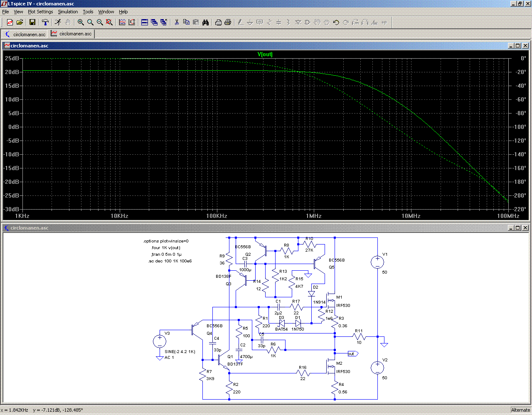
Task: Click the Zoom Full Extents icon
Action: tap(109, 22)
